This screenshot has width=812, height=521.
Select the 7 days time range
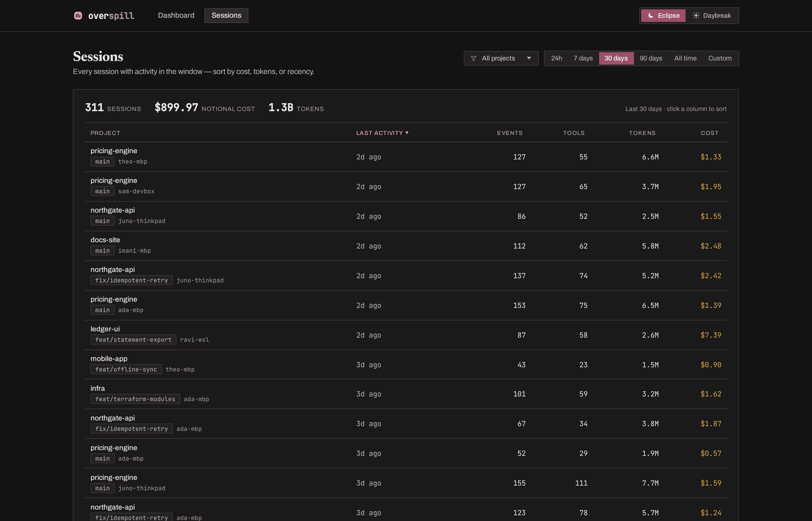tap(583, 58)
